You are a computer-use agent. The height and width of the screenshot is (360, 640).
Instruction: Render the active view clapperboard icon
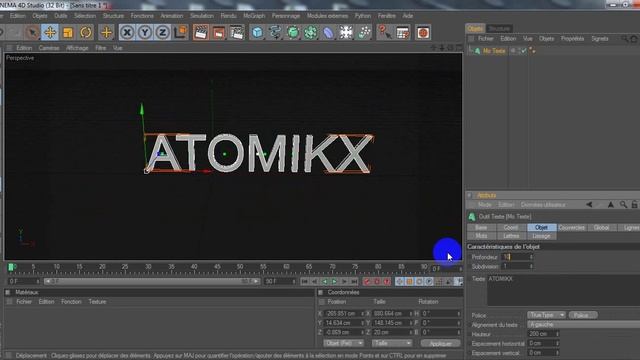(201, 32)
